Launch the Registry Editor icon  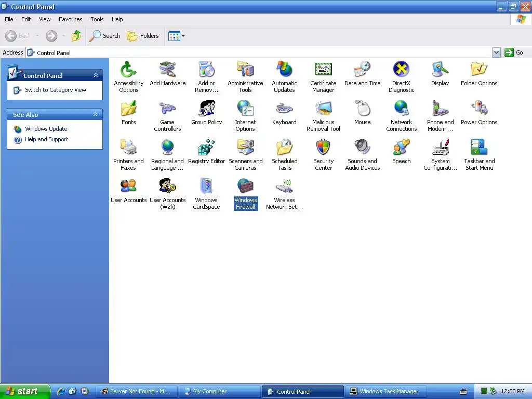tap(206, 148)
